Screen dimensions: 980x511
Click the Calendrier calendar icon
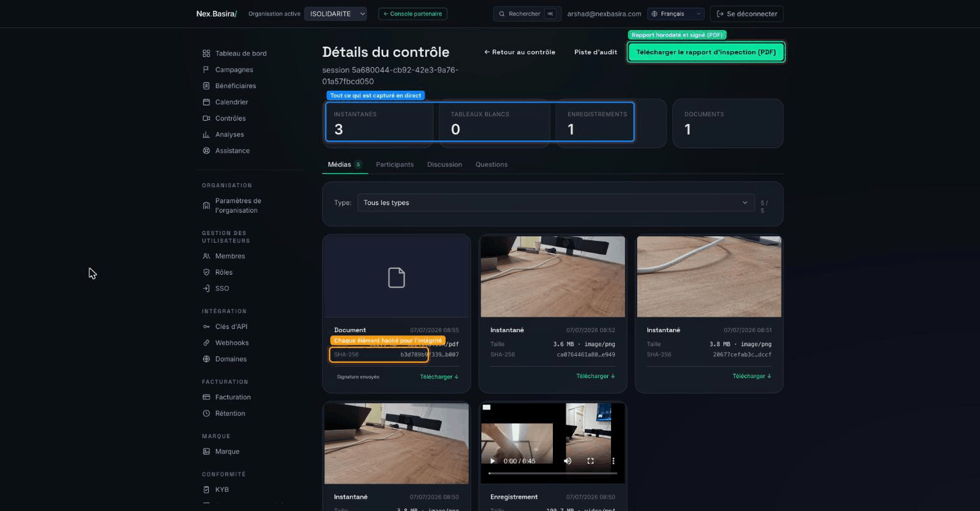coord(206,102)
